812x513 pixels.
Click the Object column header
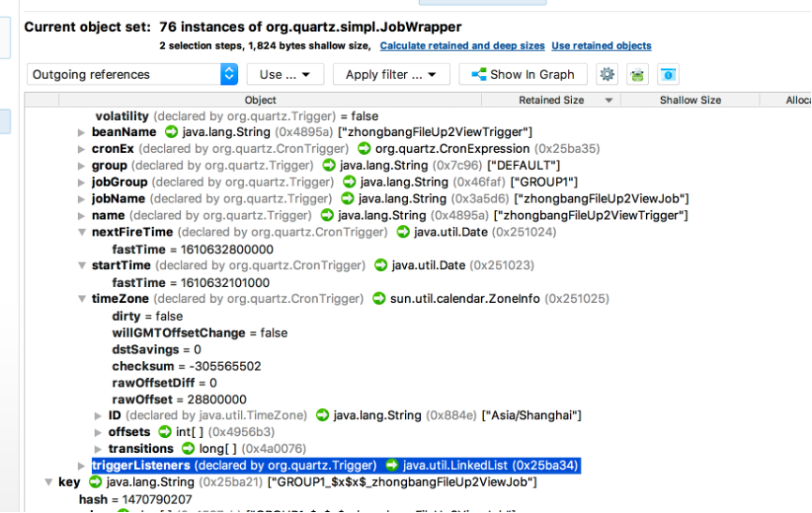tap(261, 100)
